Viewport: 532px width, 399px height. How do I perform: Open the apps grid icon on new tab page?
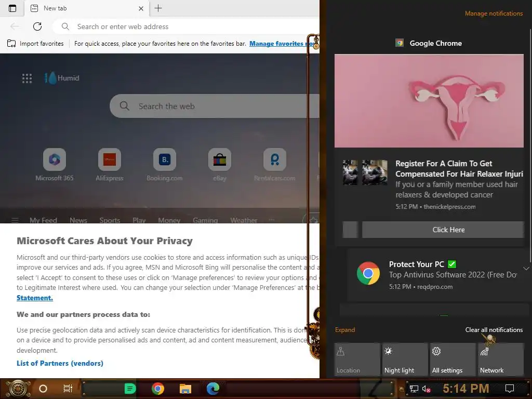pyautogui.click(x=27, y=78)
